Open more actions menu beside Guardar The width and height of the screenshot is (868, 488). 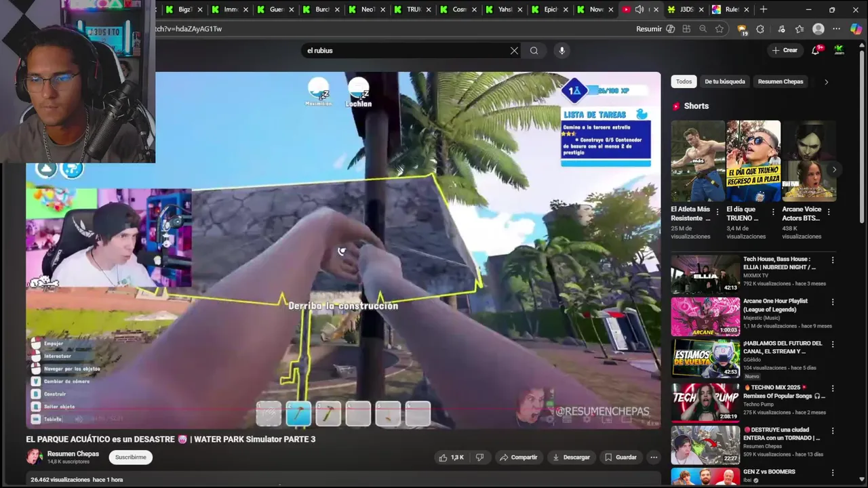point(654,457)
